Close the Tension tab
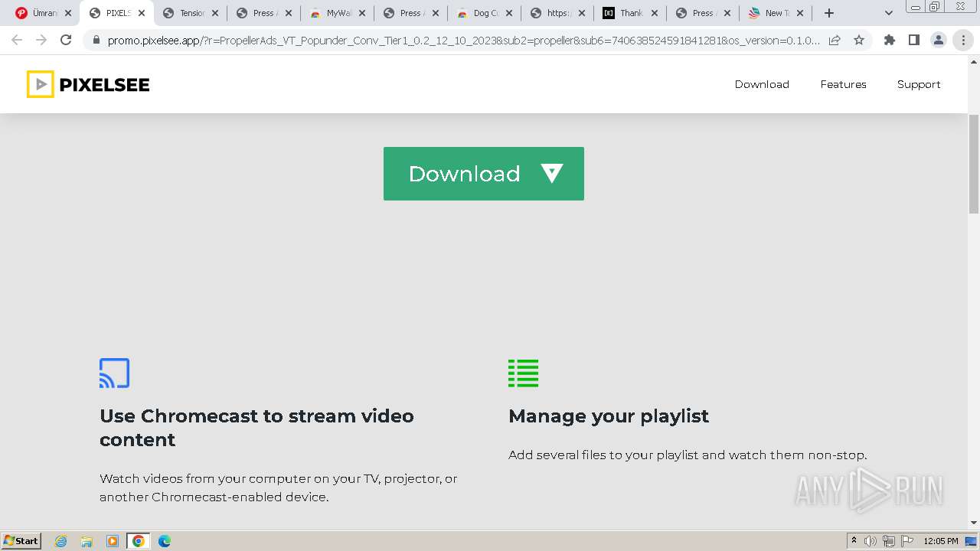The height and width of the screenshot is (551, 980). 215,13
